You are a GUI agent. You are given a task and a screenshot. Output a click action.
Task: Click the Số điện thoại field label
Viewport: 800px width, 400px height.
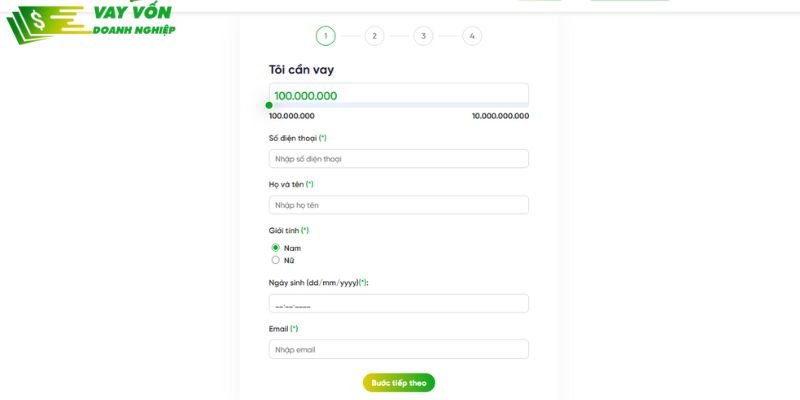coord(293,138)
